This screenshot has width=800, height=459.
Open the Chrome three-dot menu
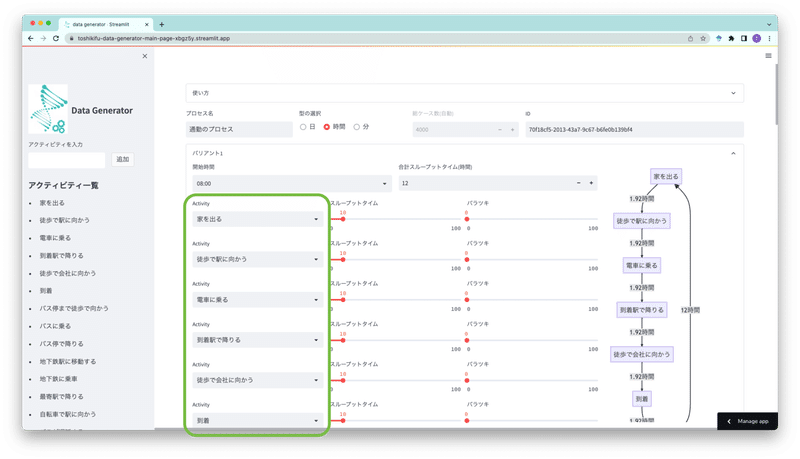[769, 38]
